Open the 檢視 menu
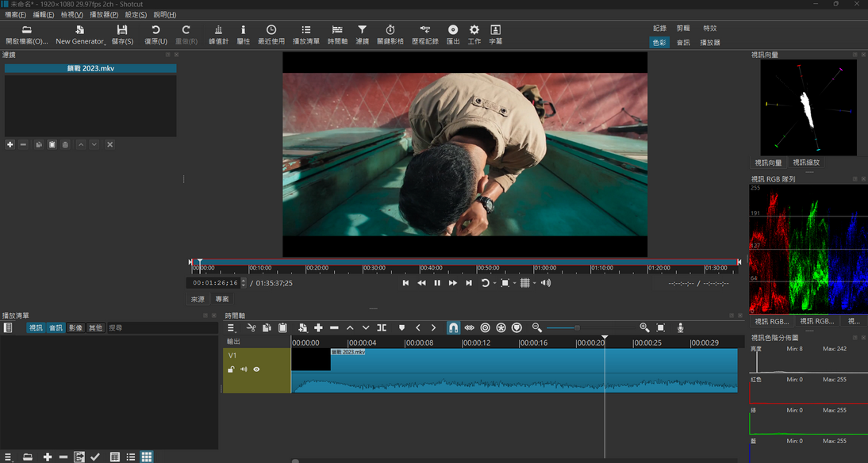This screenshot has height=463, width=868. [72, 15]
